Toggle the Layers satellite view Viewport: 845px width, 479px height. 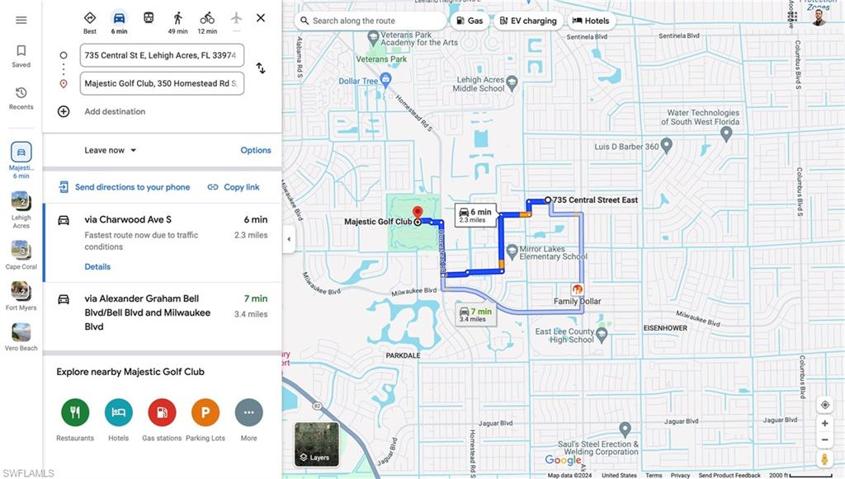tap(317, 444)
